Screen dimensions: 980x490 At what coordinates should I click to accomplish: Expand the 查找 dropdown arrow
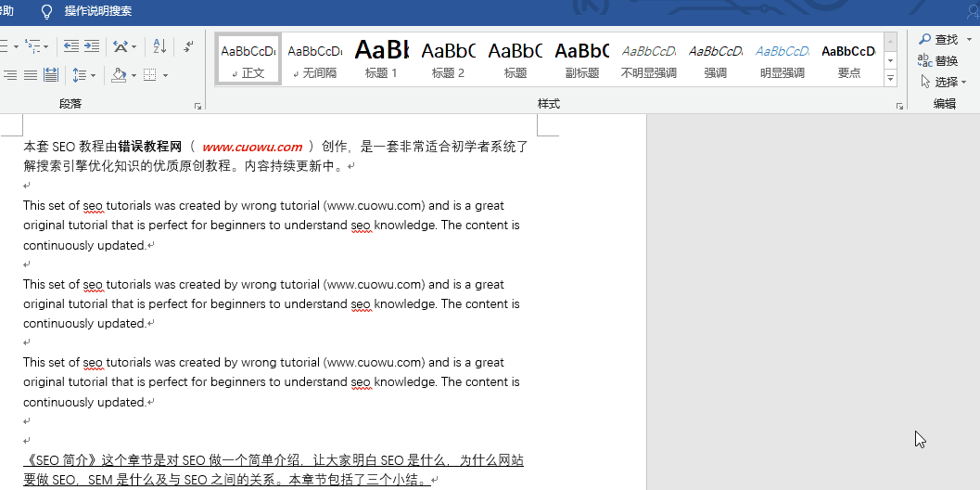pyautogui.click(x=970, y=39)
